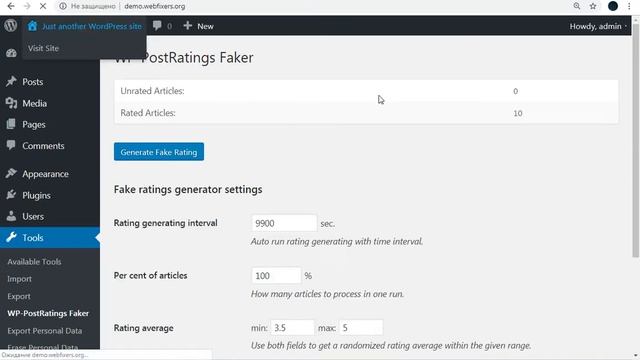Image resolution: width=640 pixels, height=360 pixels.
Task: Click the plus icon next to New
Action: pos(187,26)
